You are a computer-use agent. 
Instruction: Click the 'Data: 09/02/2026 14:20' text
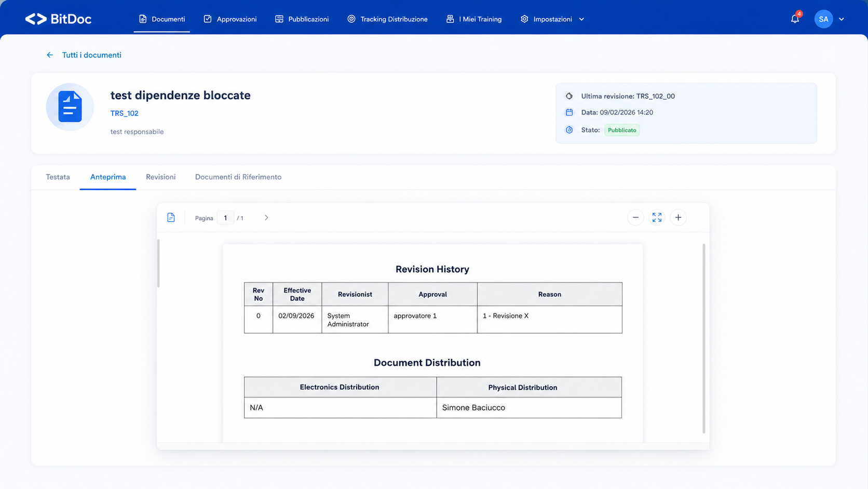coord(617,112)
